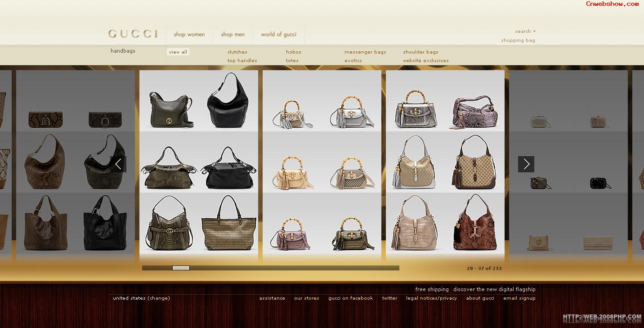Open the brown python shoulder bag with tassel
Viewport: 644px width, 328px height.
475,223
